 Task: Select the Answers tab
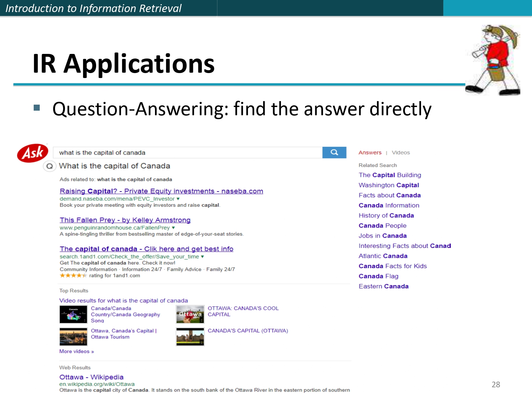[370, 153]
